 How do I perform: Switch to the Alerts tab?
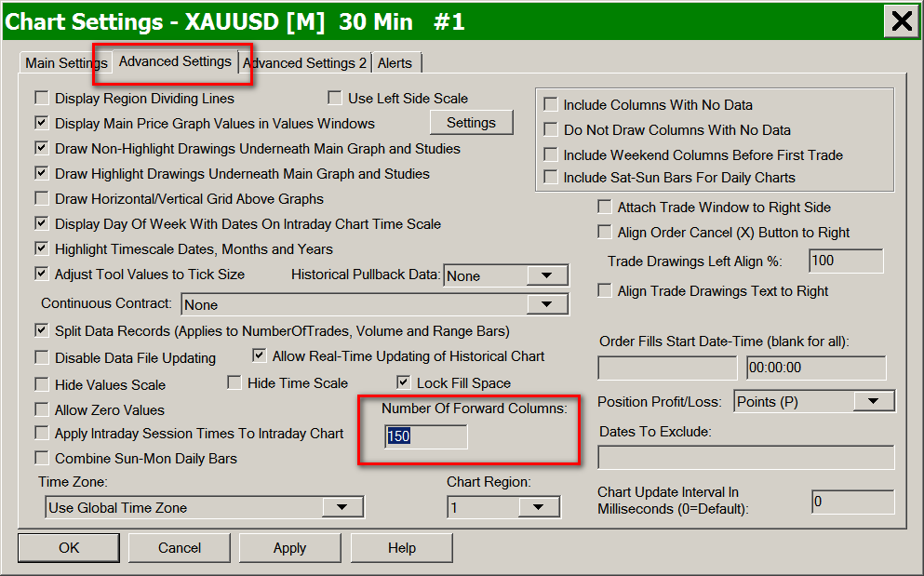[x=395, y=63]
